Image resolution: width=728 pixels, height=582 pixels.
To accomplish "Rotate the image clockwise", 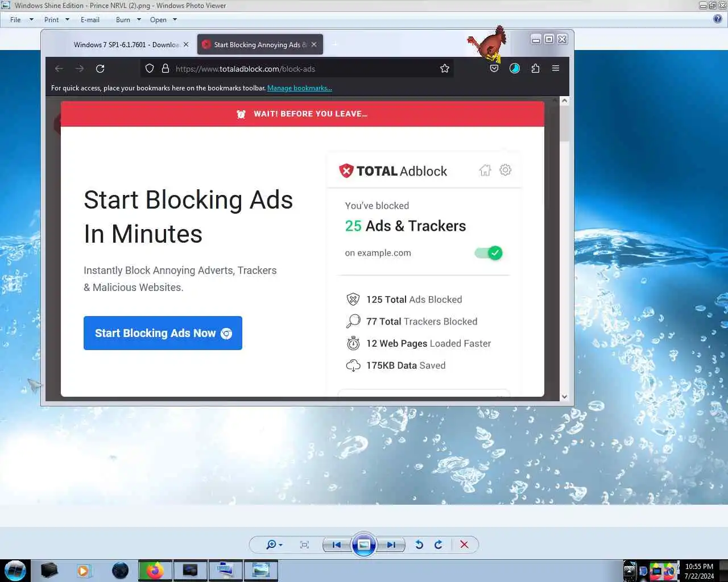I will click(439, 544).
